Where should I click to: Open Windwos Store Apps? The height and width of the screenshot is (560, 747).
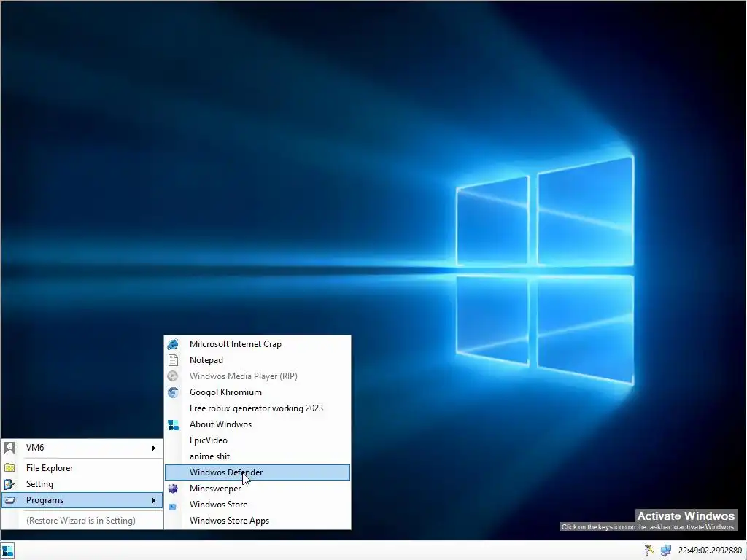(x=258, y=521)
